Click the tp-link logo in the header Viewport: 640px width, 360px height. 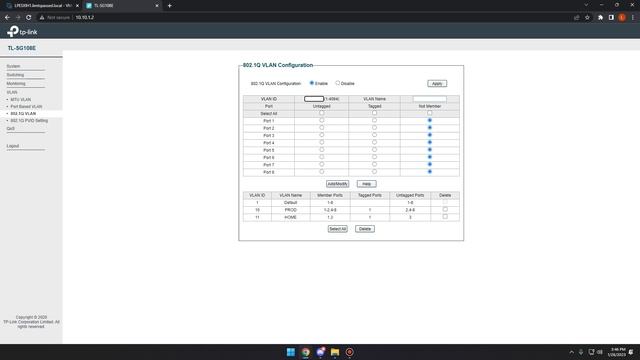tap(22, 31)
